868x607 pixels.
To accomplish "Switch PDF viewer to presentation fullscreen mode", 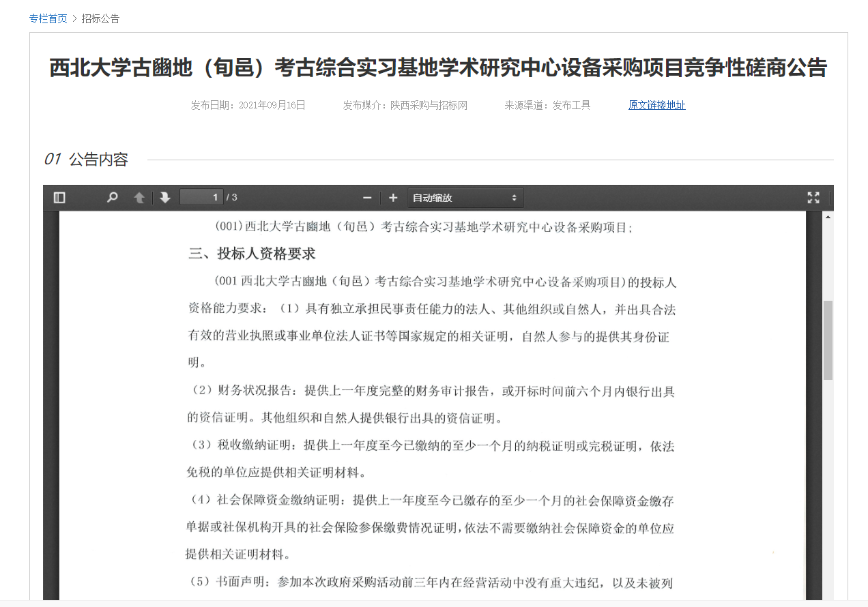I will point(813,198).
